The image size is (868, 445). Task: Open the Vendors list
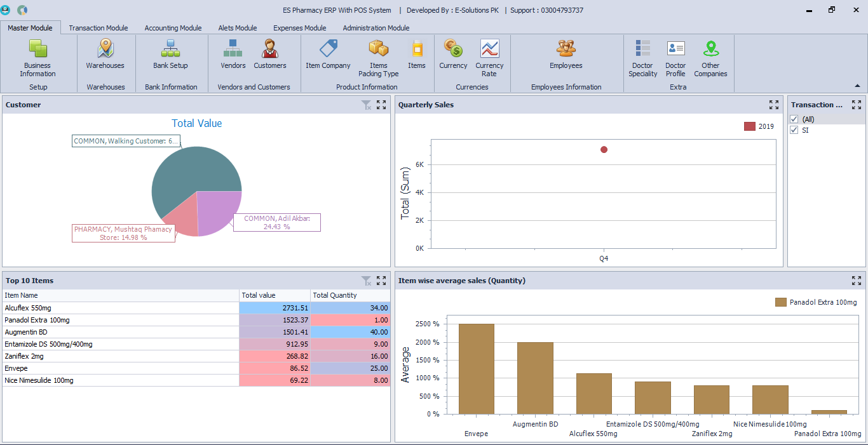233,55
